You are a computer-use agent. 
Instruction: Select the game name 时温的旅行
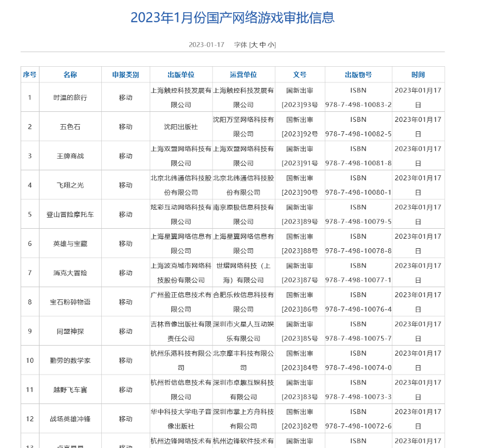70,97
